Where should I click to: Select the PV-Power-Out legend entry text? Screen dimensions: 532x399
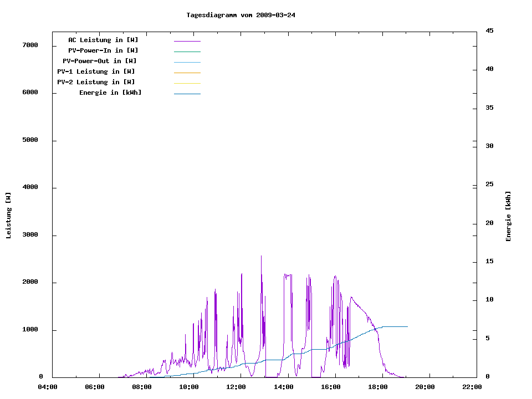(100, 61)
